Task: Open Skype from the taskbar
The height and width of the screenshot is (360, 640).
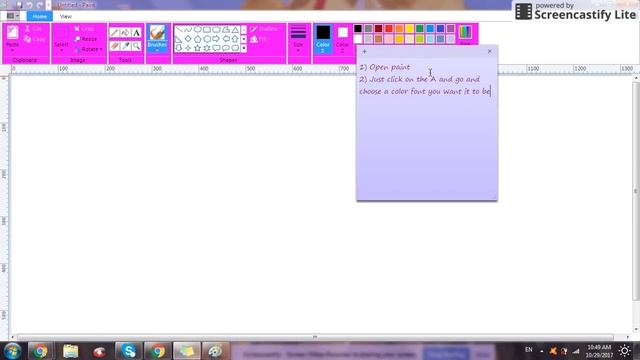Action: tap(128, 351)
